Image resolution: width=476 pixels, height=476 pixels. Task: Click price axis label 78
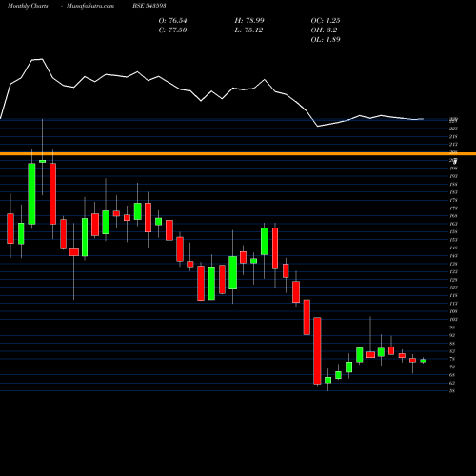452,359
